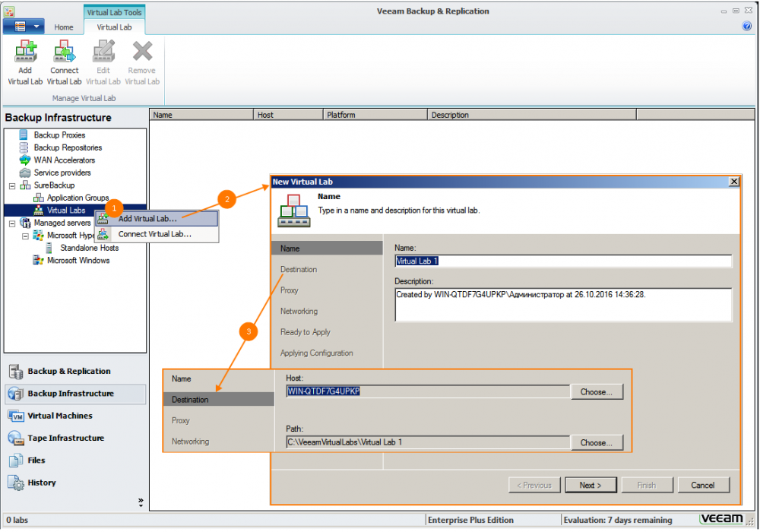The height and width of the screenshot is (532, 760).
Task: Click the Description text area
Action: (x=563, y=305)
